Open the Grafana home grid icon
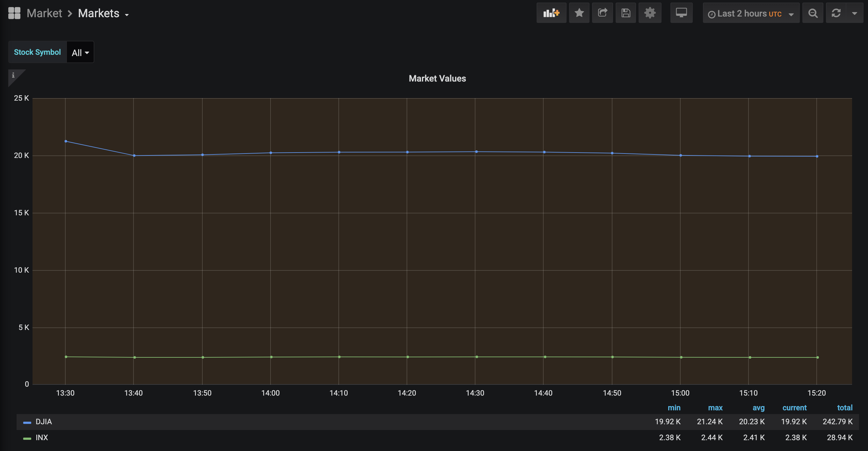 tap(14, 13)
